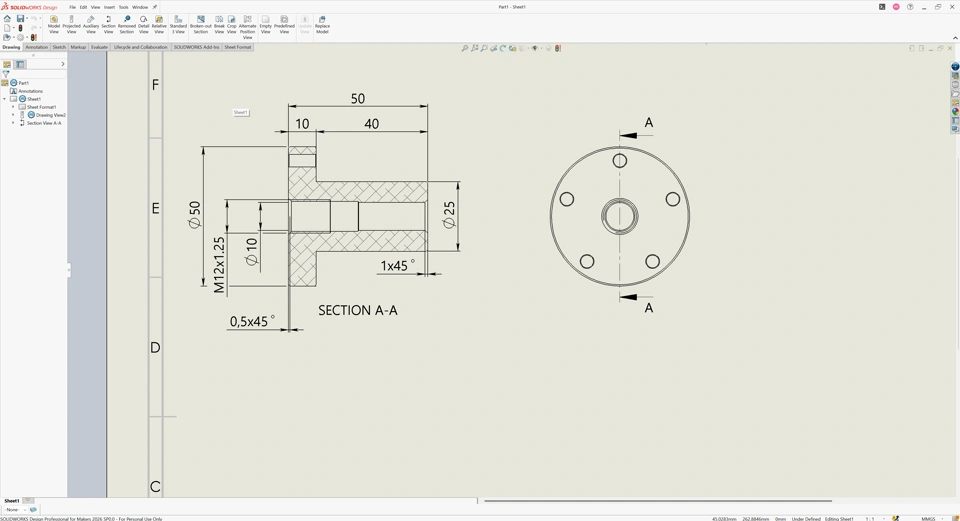Select the Detail View tool
Image resolution: width=960 pixels, height=521 pixels.
click(143, 25)
